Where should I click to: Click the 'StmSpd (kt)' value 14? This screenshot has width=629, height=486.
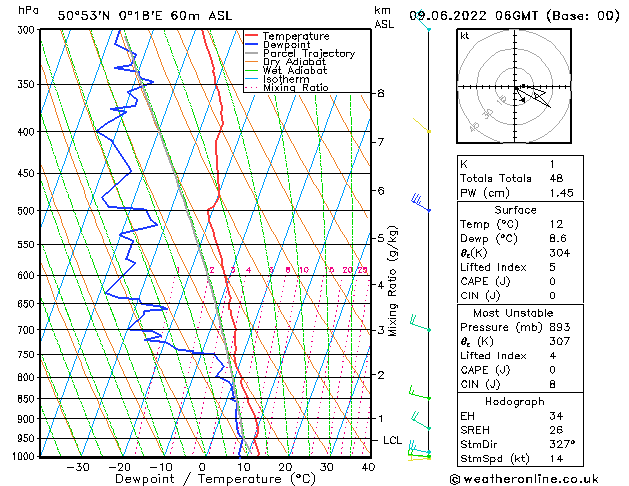tap(556, 458)
